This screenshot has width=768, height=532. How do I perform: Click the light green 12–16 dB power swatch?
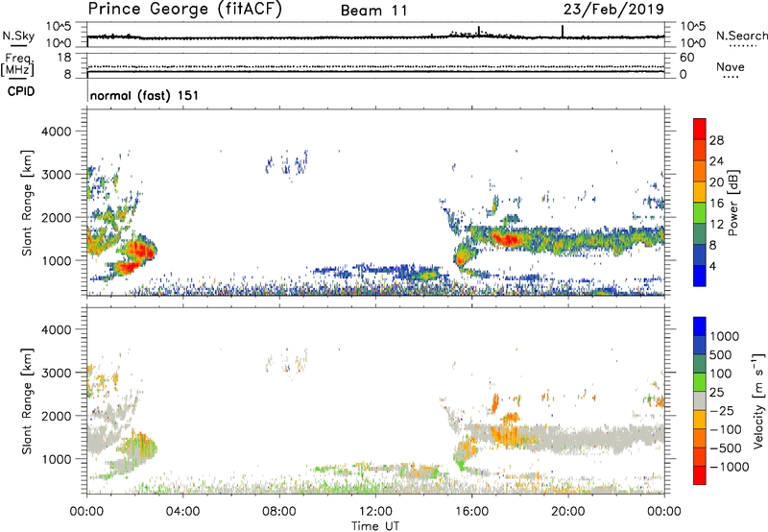[700, 212]
